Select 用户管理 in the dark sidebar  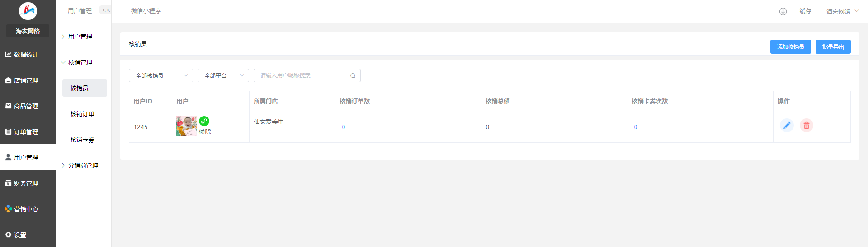coord(28,158)
